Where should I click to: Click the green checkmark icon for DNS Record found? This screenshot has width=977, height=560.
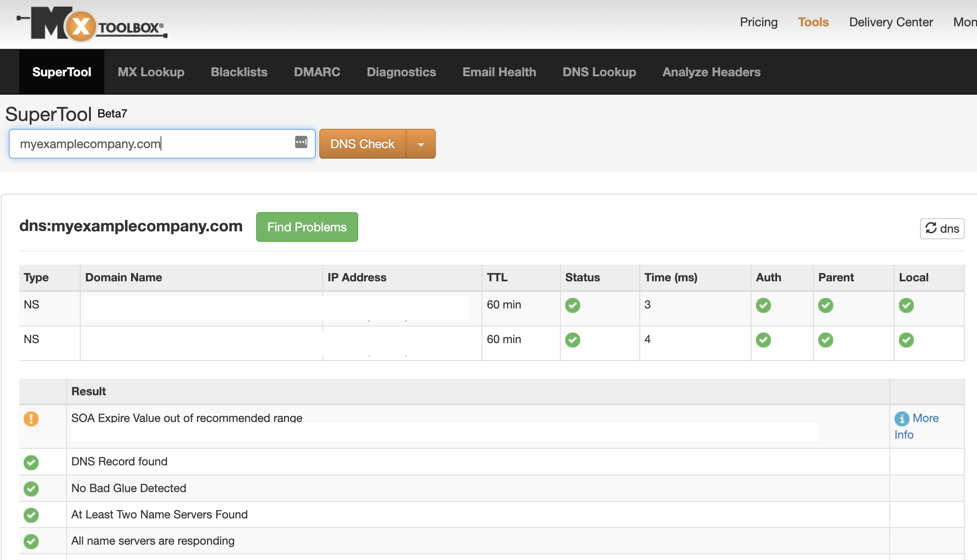pyautogui.click(x=32, y=461)
